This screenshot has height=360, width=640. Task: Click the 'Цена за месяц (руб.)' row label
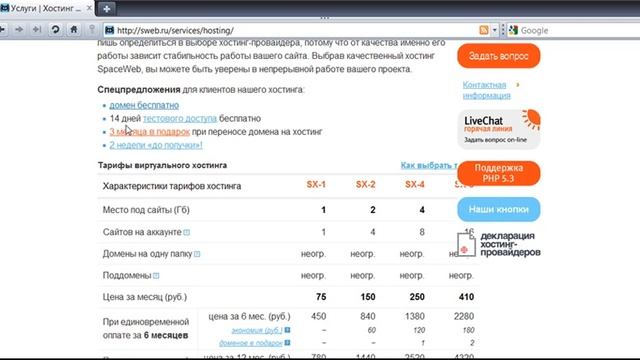pyautogui.click(x=144, y=297)
